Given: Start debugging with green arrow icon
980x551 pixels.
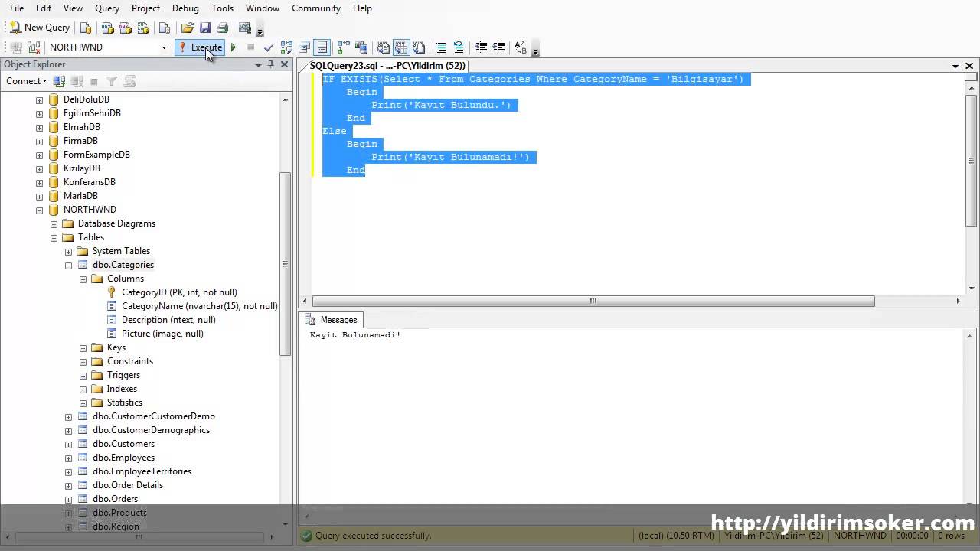Looking at the screenshot, I should (234, 47).
